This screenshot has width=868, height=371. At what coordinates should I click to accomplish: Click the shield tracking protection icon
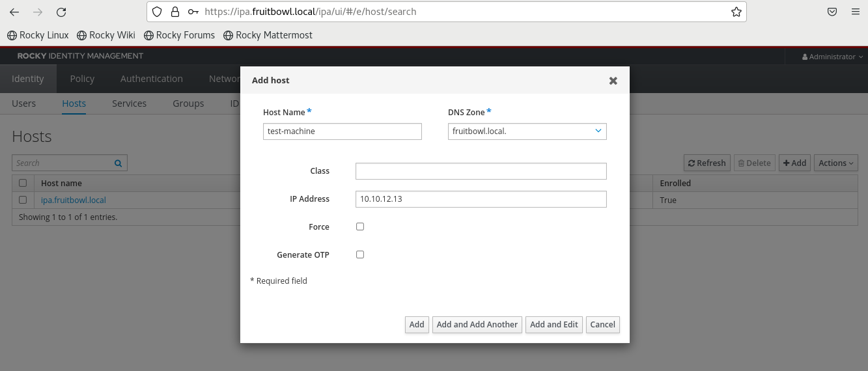(x=157, y=12)
